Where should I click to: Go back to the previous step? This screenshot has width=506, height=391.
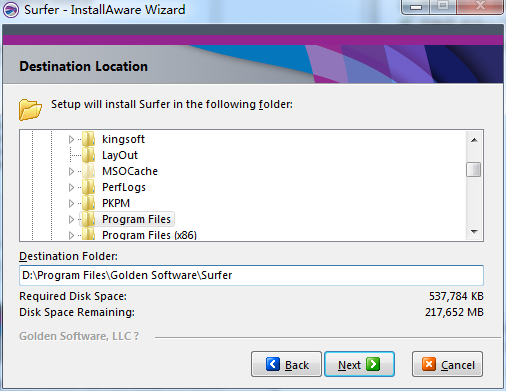pyautogui.click(x=286, y=364)
